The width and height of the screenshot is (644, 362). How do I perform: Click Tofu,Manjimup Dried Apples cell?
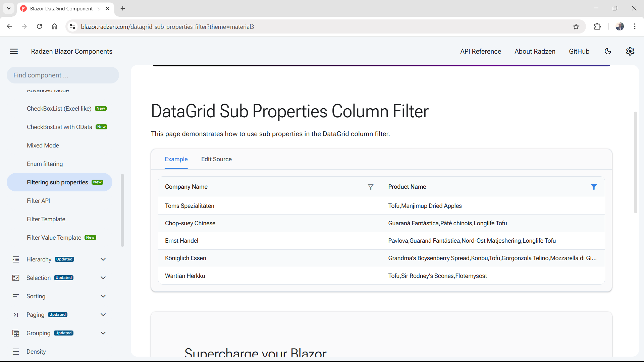[493, 206]
